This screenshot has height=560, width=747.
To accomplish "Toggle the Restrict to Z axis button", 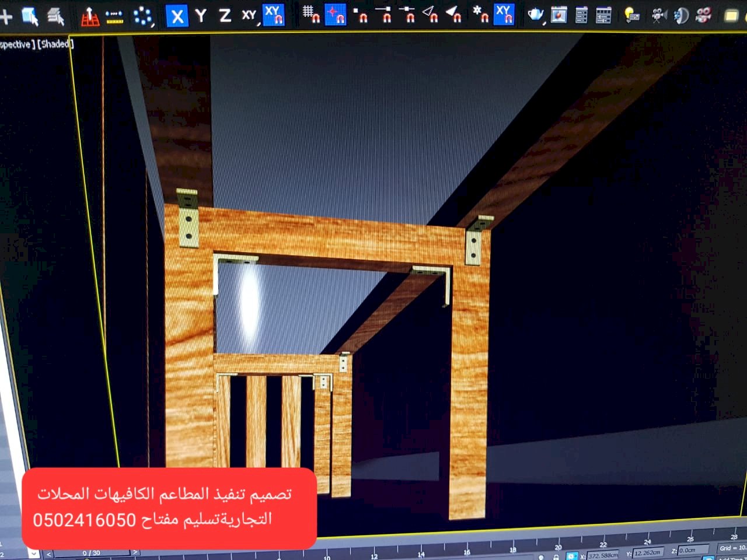I will click(x=225, y=16).
